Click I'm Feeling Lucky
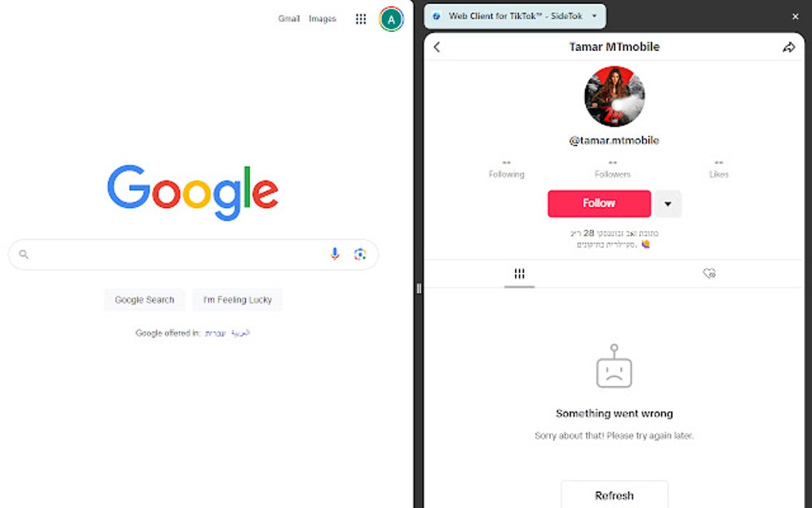The height and width of the screenshot is (508, 812). click(x=237, y=300)
